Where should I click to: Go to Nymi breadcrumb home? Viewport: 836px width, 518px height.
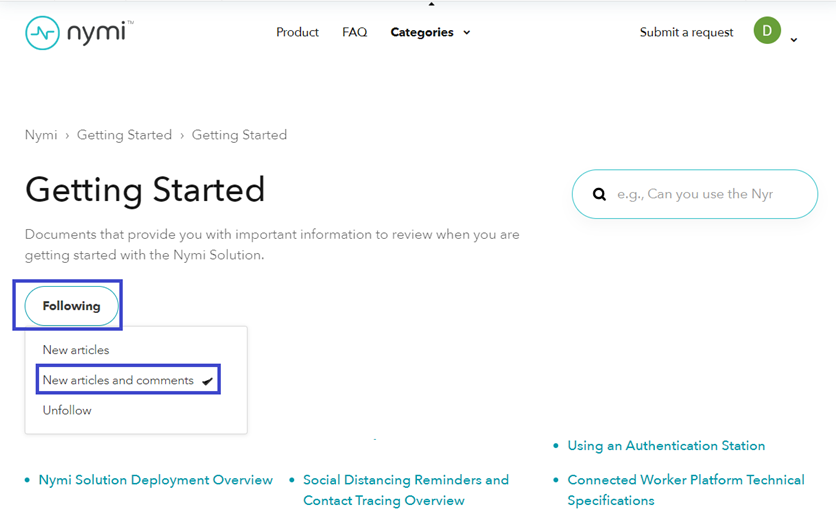point(41,135)
